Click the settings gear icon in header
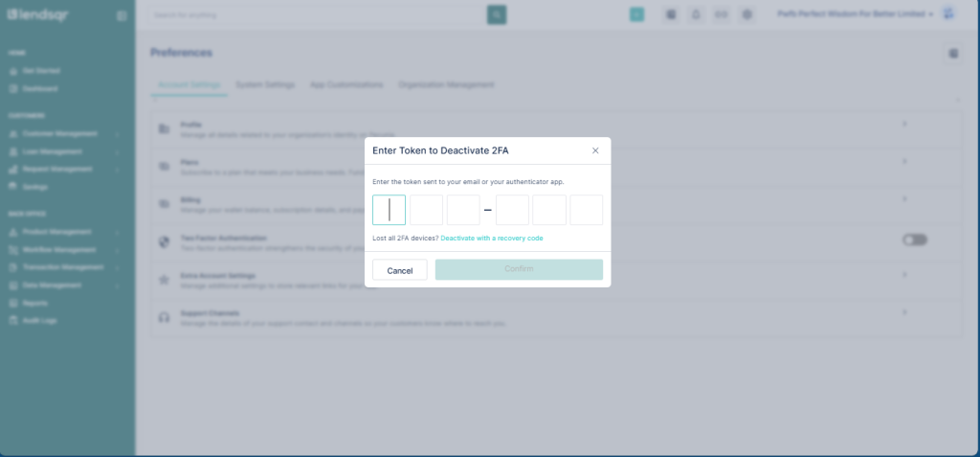 click(x=747, y=14)
